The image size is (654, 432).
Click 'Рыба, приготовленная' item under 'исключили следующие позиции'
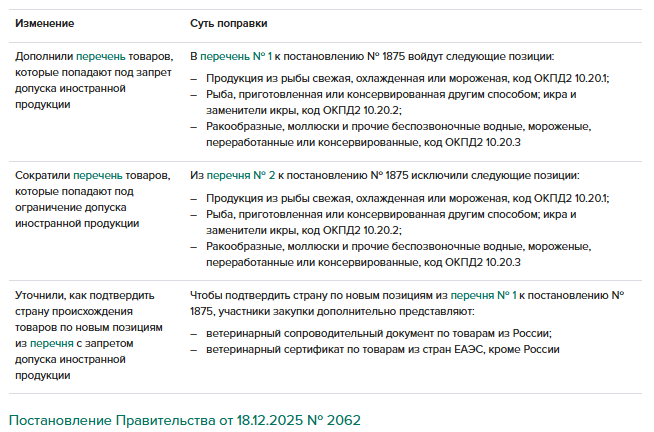pyautogui.click(x=391, y=222)
